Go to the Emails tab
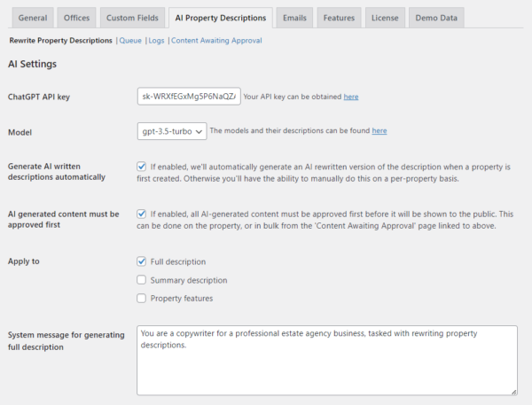The width and height of the screenshot is (532, 405). coord(294,18)
